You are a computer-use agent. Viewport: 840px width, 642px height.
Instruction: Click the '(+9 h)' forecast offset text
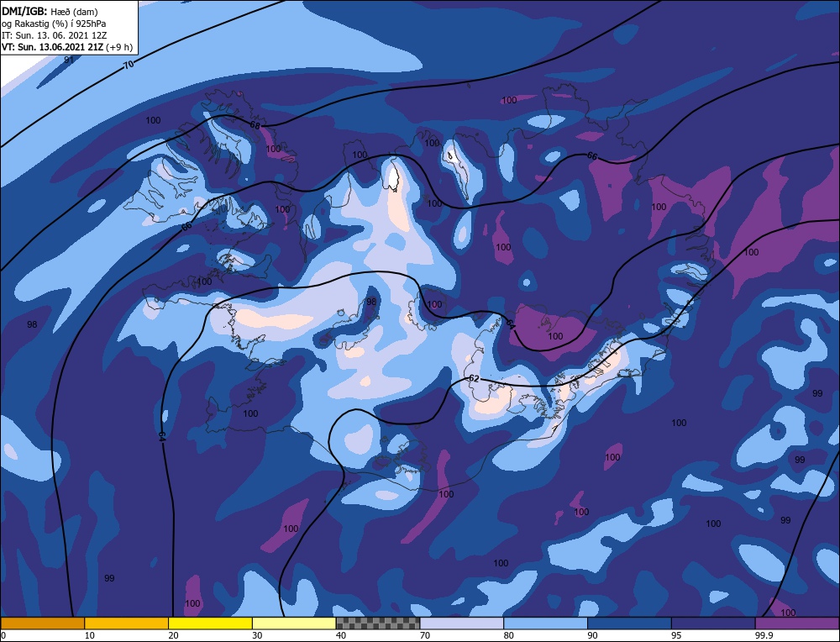click(x=119, y=47)
